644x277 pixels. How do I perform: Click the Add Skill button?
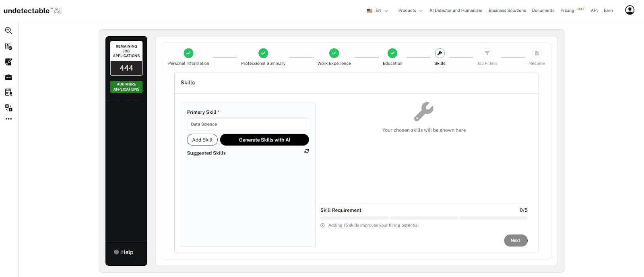coord(202,140)
